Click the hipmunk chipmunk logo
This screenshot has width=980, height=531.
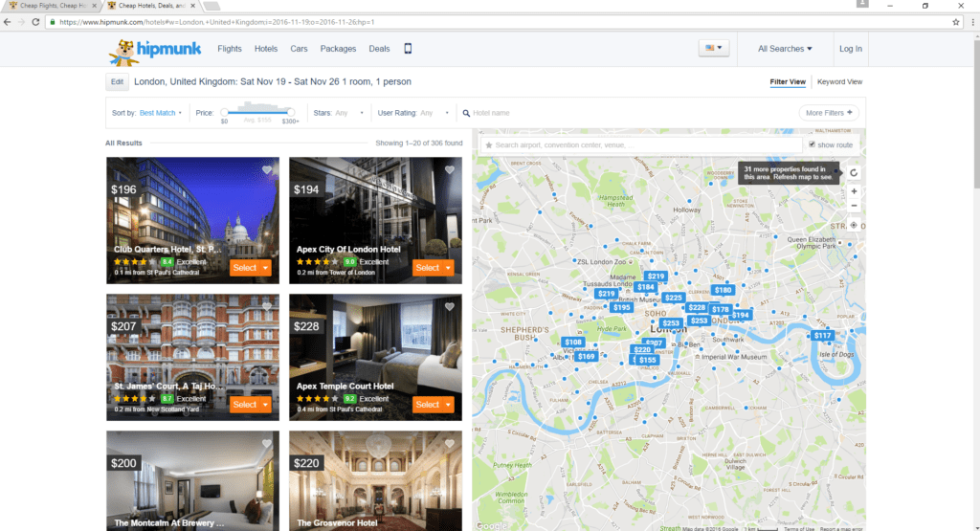pos(124,50)
